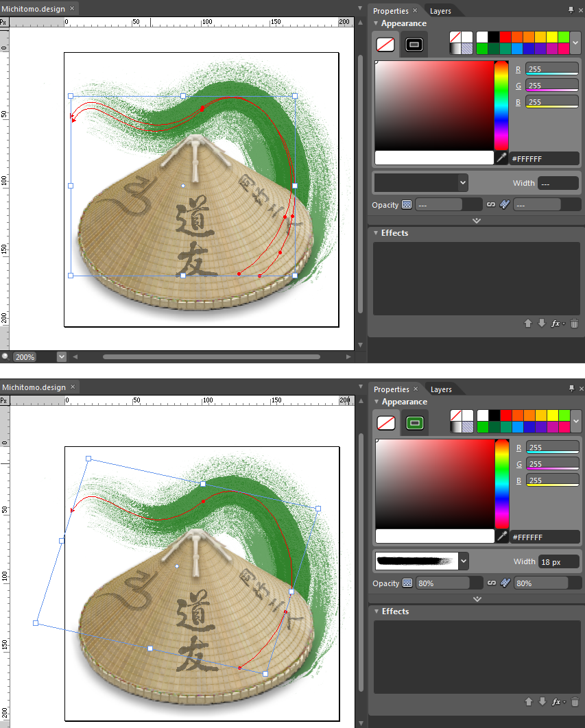Viewport: 585px width, 728px height.
Task: Collapse the lower Effects section triangle
Action: click(376, 611)
